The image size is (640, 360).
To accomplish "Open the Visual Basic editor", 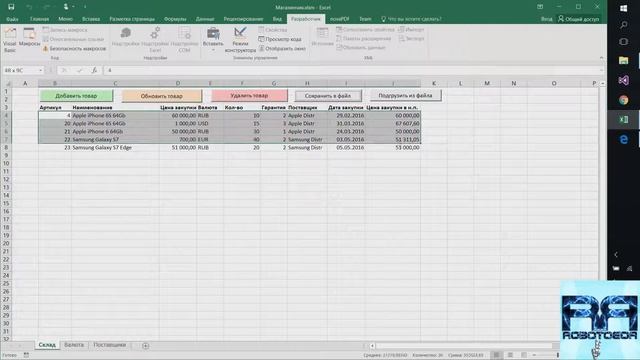I will (x=10, y=40).
